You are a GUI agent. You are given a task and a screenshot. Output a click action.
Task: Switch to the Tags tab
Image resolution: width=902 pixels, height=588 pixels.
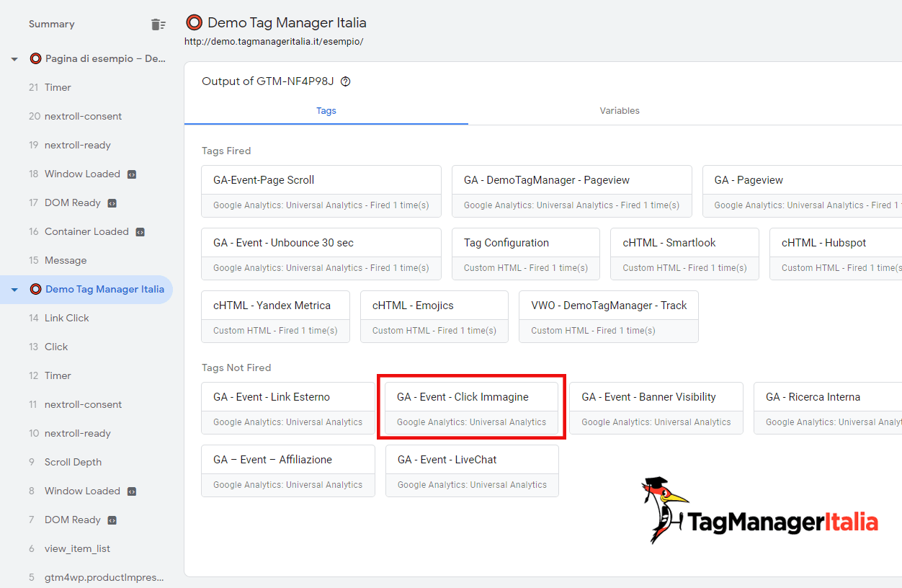click(326, 111)
